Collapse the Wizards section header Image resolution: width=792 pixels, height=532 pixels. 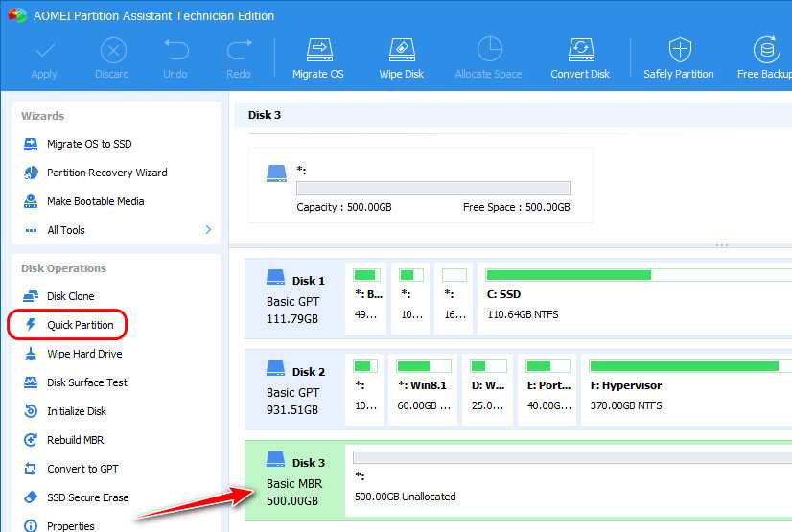click(43, 116)
